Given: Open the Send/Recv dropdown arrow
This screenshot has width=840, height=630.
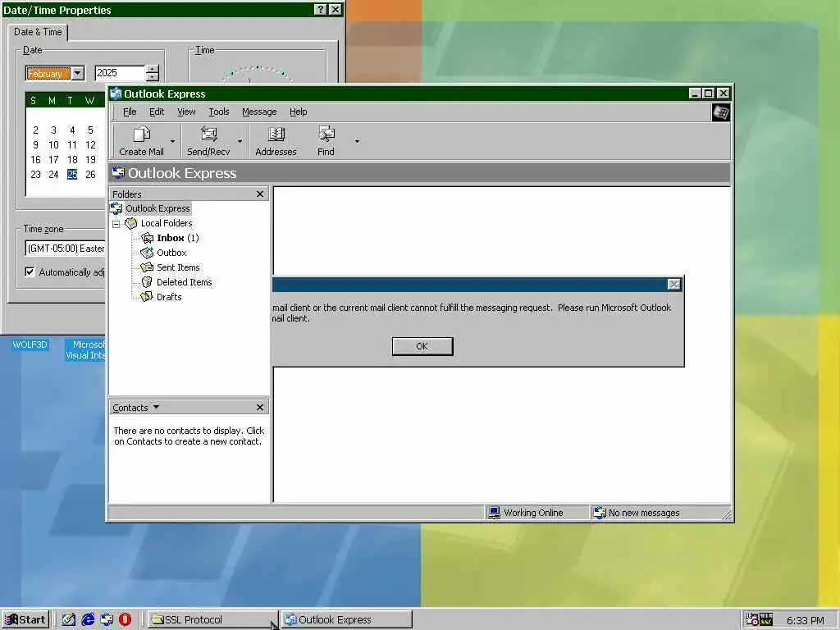Looking at the screenshot, I should pos(240,141).
